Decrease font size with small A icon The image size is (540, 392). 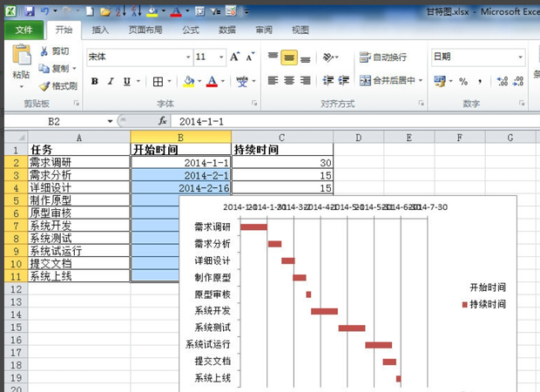(250, 57)
